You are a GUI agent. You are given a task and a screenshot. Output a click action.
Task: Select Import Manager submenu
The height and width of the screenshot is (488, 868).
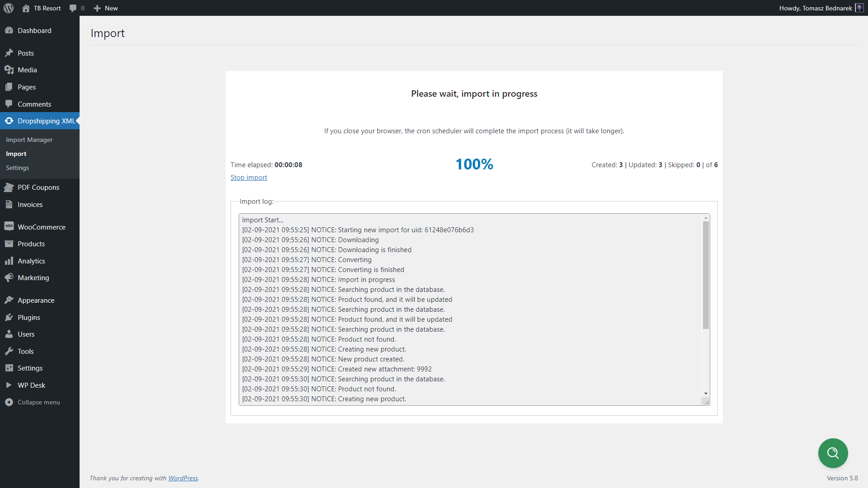pos(29,140)
